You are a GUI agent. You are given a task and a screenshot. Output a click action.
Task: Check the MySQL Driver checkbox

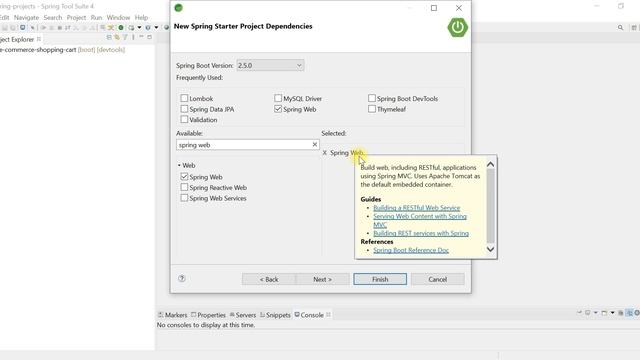coord(278,98)
